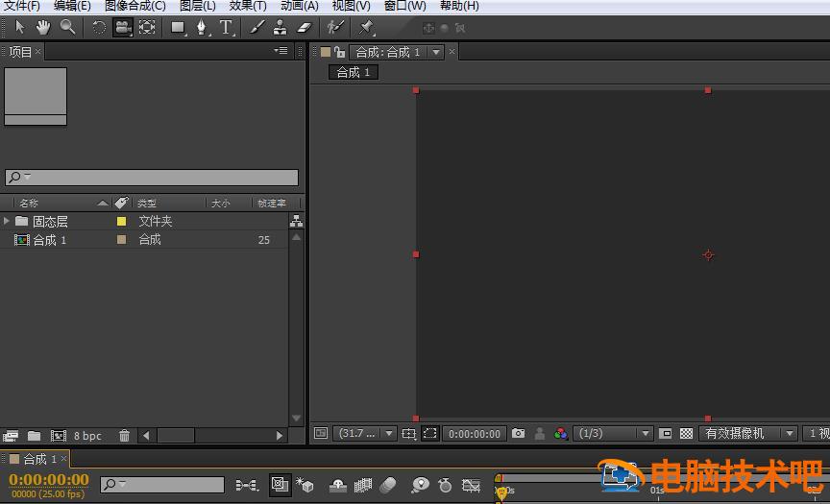The image size is (830, 504).
Task: Create a new folder in project panel
Action: pyautogui.click(x=34, y=435)
